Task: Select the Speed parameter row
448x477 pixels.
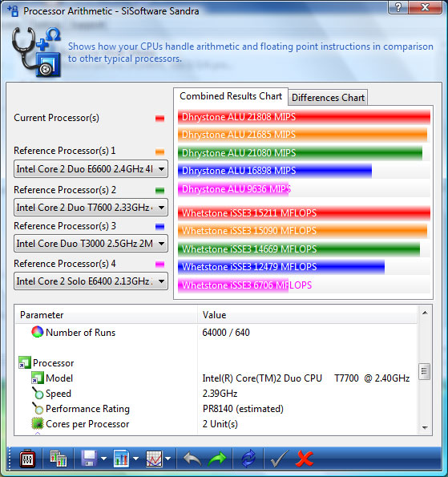Action: click(216, 393)
